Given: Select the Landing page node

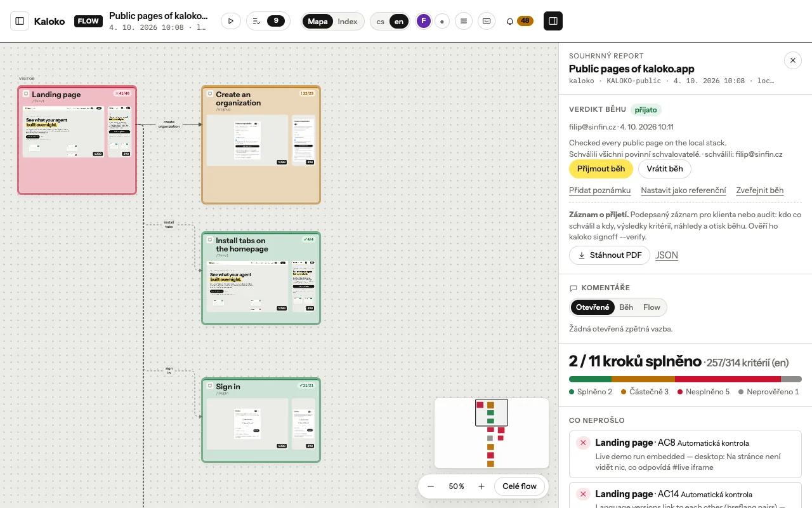Looking at the screenshot, I should pyautogui.click(x=77, y=140).
